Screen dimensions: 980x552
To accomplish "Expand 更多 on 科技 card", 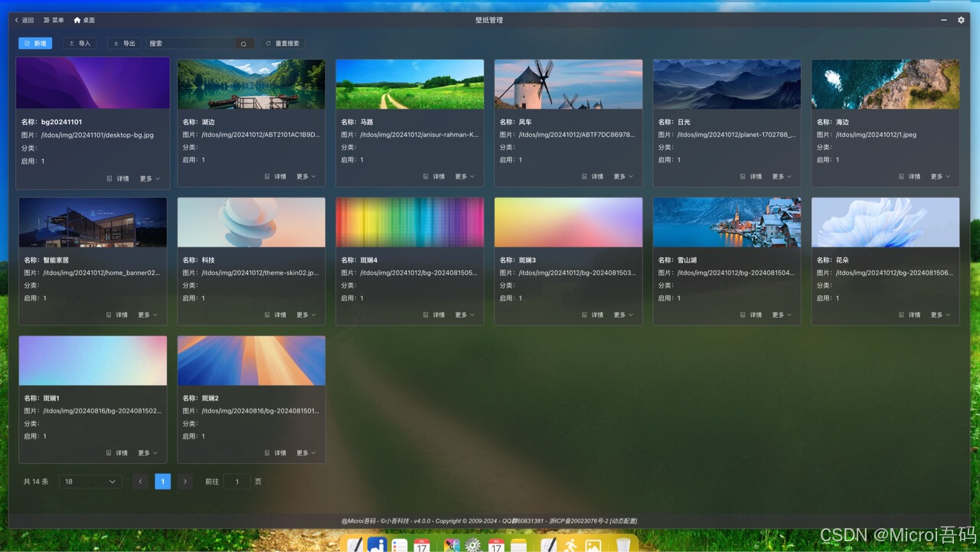I will pos(306,315).
